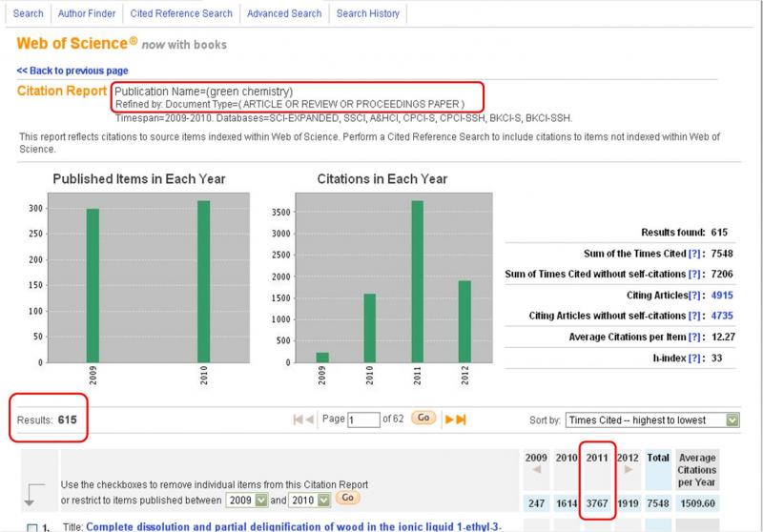This screenshot has width=763, height=532.
Task: Open help for Sum without self-citations
Action: (x=694, y=274)
